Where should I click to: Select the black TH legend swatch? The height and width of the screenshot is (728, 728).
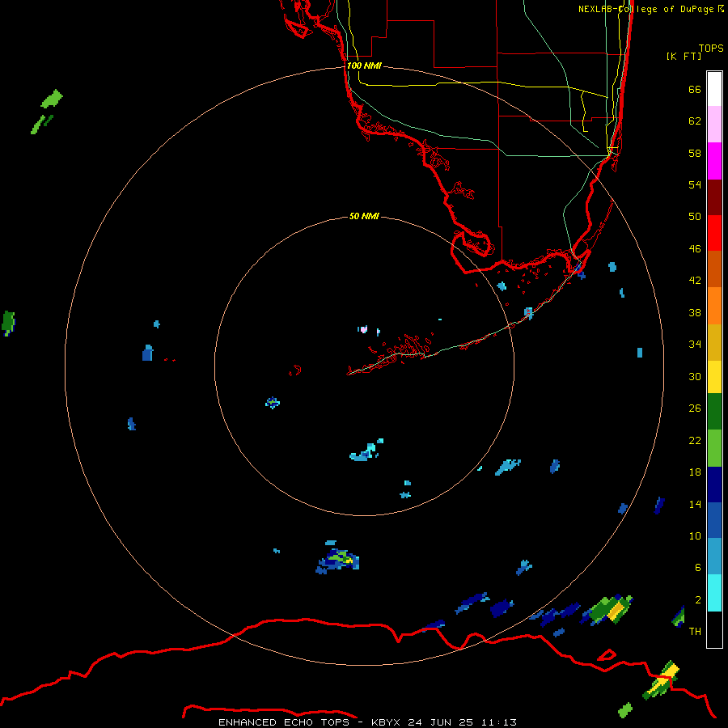click(x=714, y=629)
